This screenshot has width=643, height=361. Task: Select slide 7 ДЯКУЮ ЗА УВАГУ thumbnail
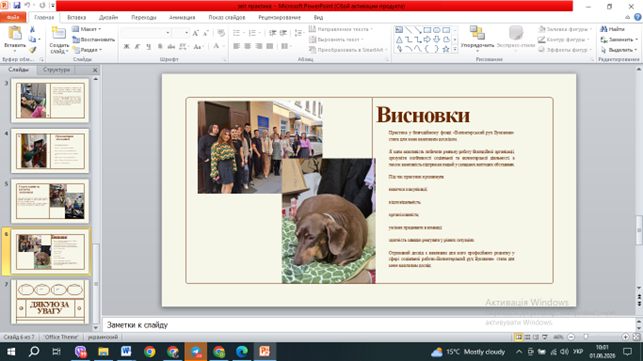click(x=50, y=302)
